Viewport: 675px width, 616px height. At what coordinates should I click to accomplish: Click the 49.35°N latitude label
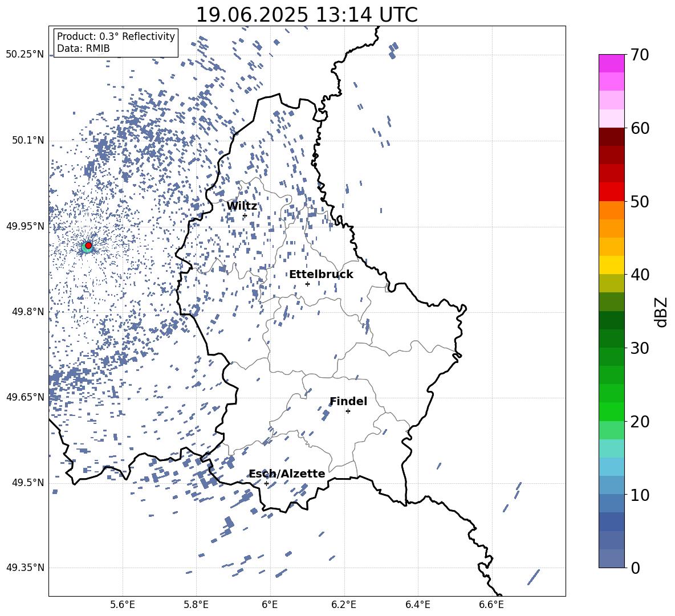[x=25, y=568]
